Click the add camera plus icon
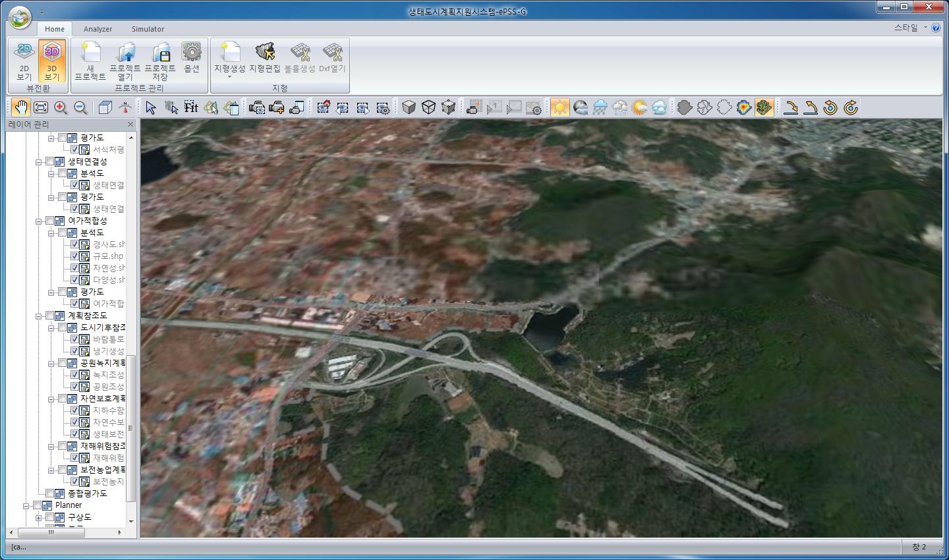949x560 pixels. pyautogui.click(x=277, y=107)
